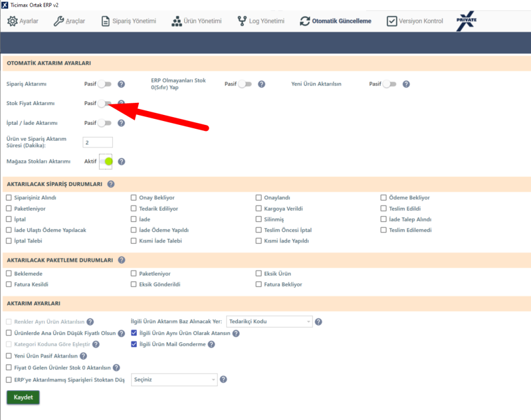
Task: Open Versiyon Kontrol from the toolbar
Action: click(415, 21)
